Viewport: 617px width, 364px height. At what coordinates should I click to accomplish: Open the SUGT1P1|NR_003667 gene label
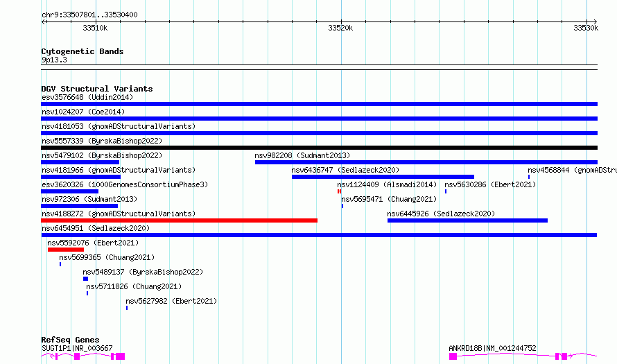point(77,348)
